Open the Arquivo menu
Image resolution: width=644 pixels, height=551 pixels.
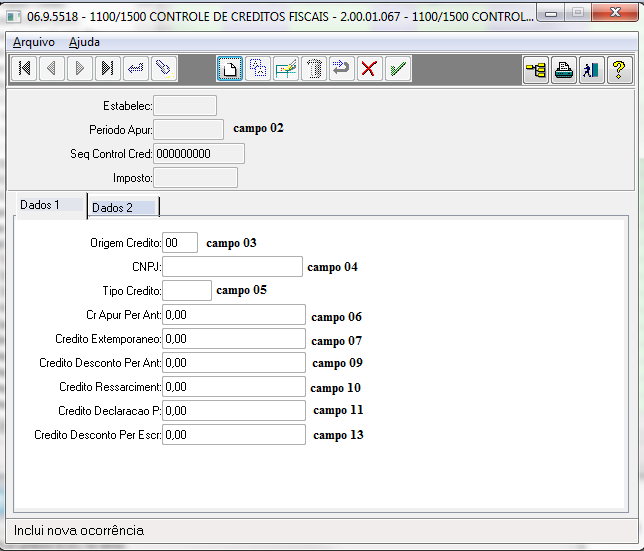[34, 42]
